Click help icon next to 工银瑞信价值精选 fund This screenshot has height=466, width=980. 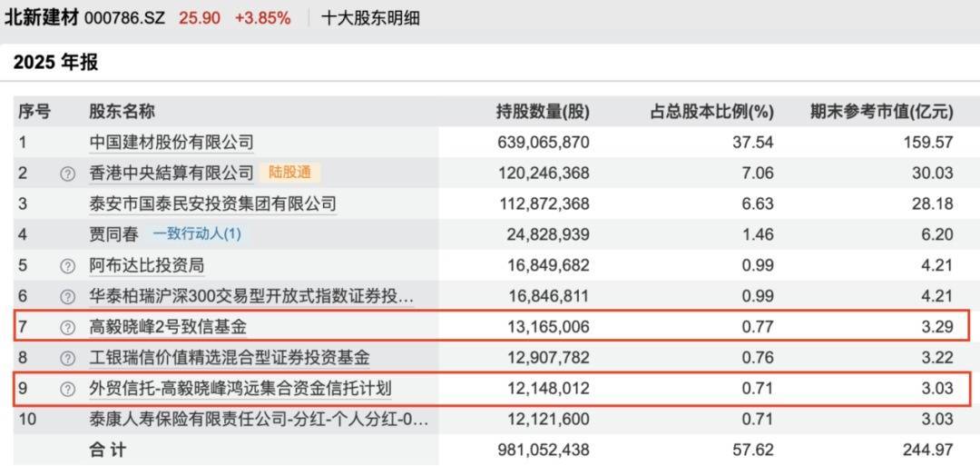(67, 359)
